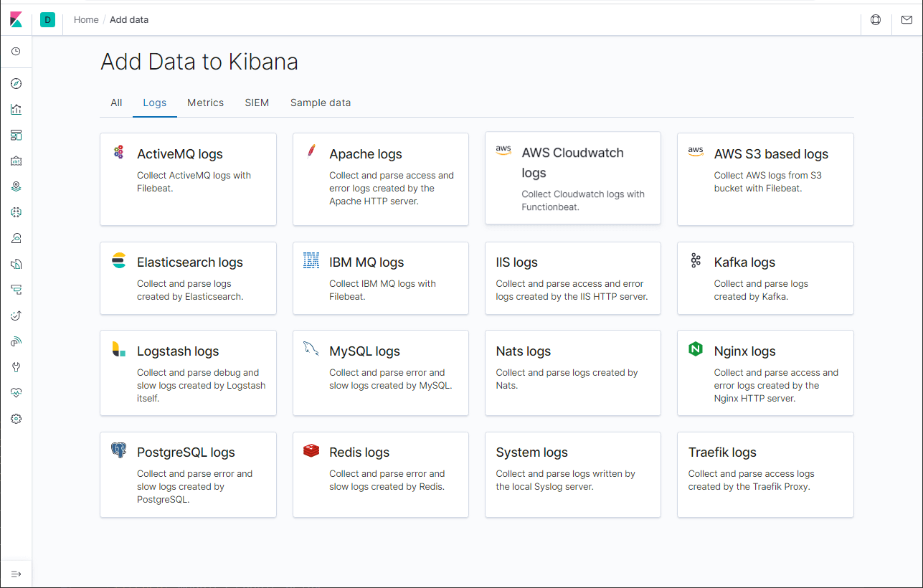Open the Nats logs title

point(524,351)
